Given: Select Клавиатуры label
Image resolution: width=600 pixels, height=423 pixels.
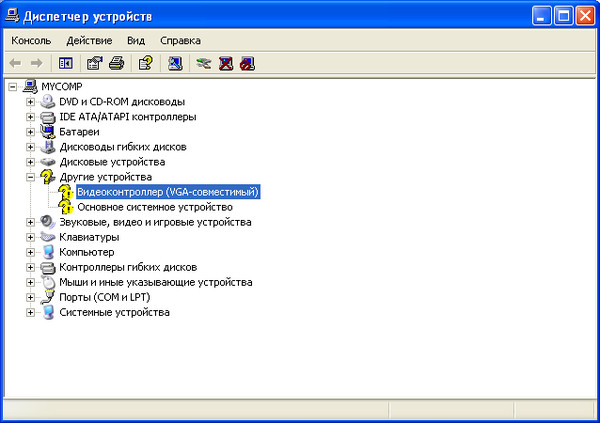Looking at the screenshot, I should 89,237.
